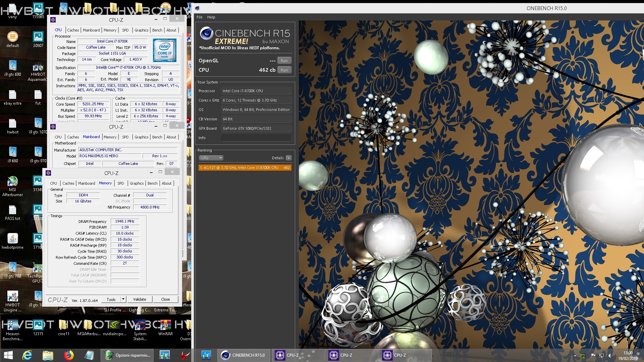Open the CPU-Z Tools dropdown arrow
Image resolution: width=644 pixels, height=362 pixels.
pos(123,299)
